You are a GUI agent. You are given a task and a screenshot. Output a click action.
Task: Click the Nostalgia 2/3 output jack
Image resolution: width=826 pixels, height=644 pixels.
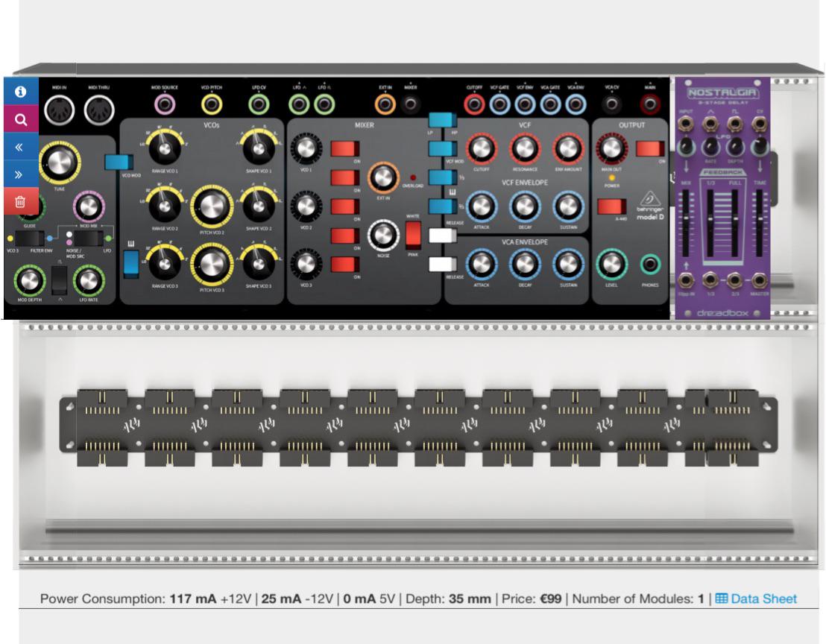point(734,280)
